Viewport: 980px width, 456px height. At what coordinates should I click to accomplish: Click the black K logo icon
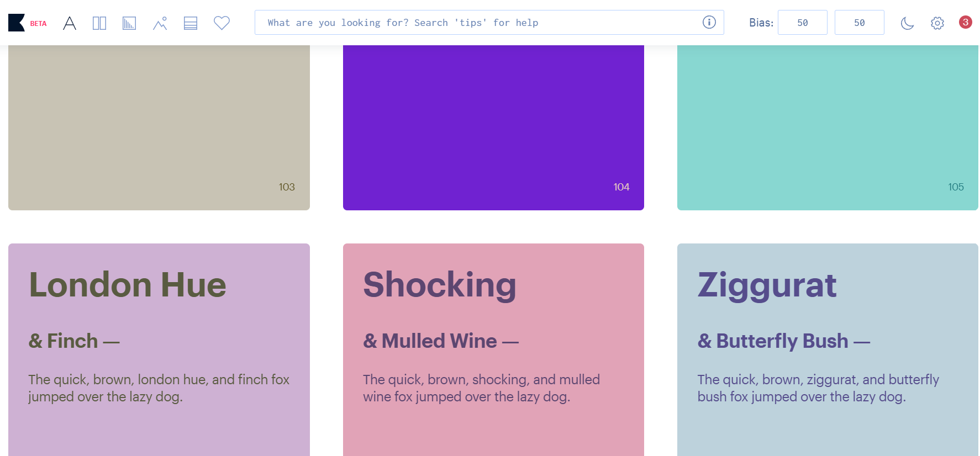[17, 23]
